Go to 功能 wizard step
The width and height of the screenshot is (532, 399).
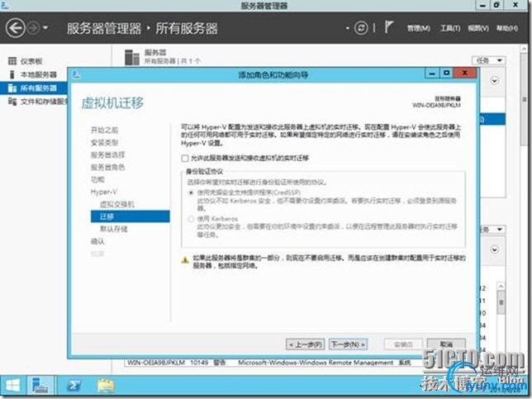[97, 179]
